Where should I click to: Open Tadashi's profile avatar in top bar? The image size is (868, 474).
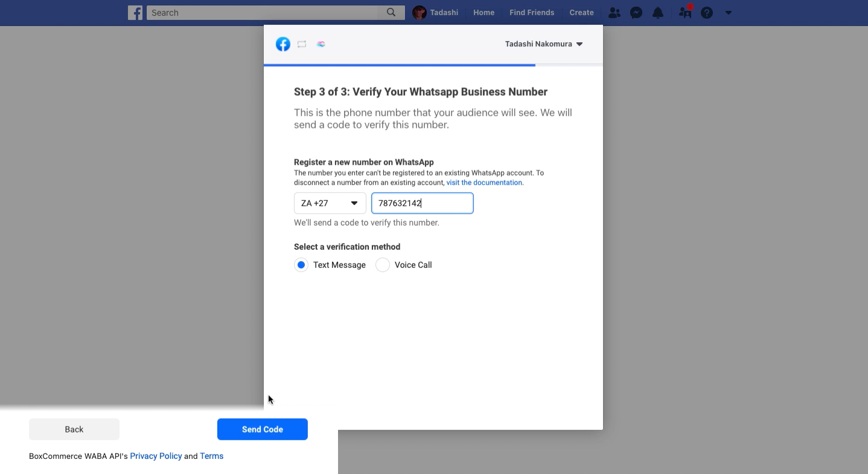tap(420, 13)
